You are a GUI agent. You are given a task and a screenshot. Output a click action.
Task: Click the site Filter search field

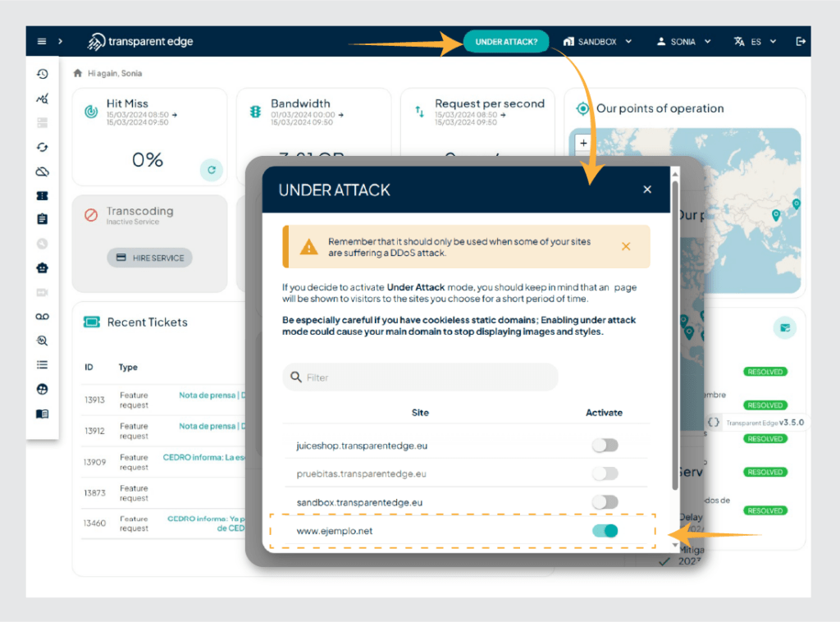(x=427, y=377)
